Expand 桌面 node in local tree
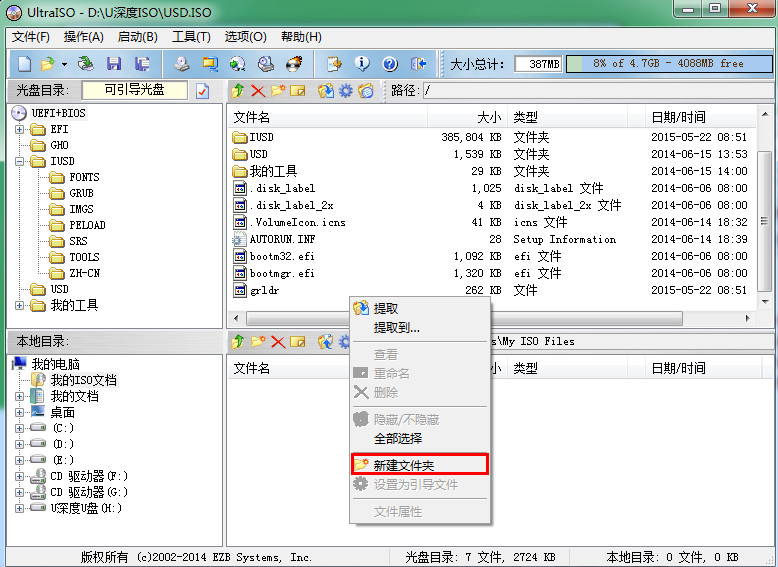The height and width of the screenshot is (567, 778). pyautogui.click(x=19, y=412)
